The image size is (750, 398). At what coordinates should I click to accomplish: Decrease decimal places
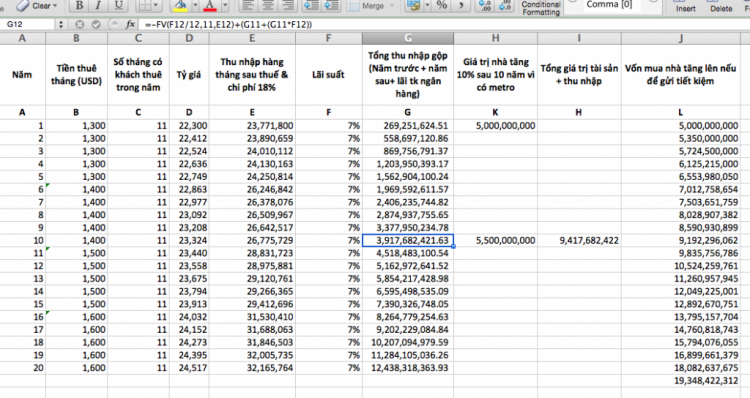(x=505, y=5)
